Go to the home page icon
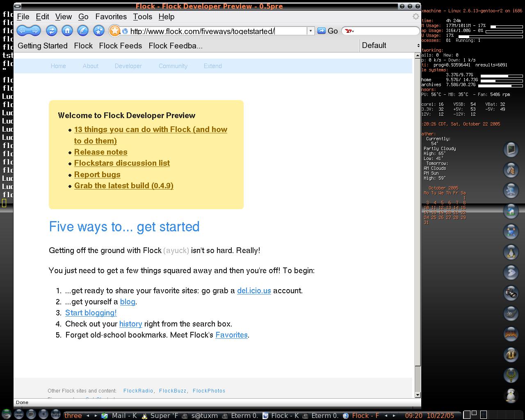 click(x=67, y=31)
